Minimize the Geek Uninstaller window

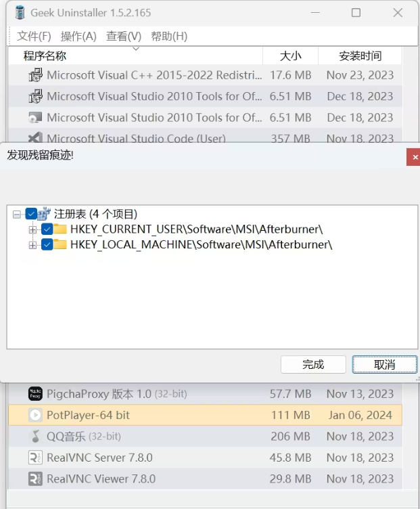315,13
